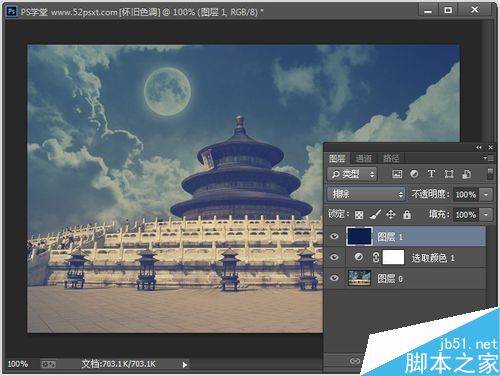Select the 图层 1 layer name

390,237
